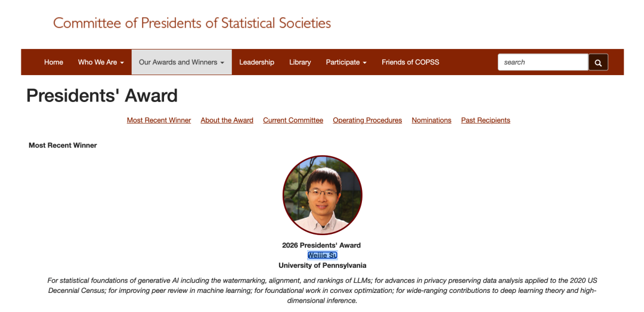This screenshot has height=312, width=644.
Task: Open the Leadership page
Action: pyautogui.click(x=256, y=63)
